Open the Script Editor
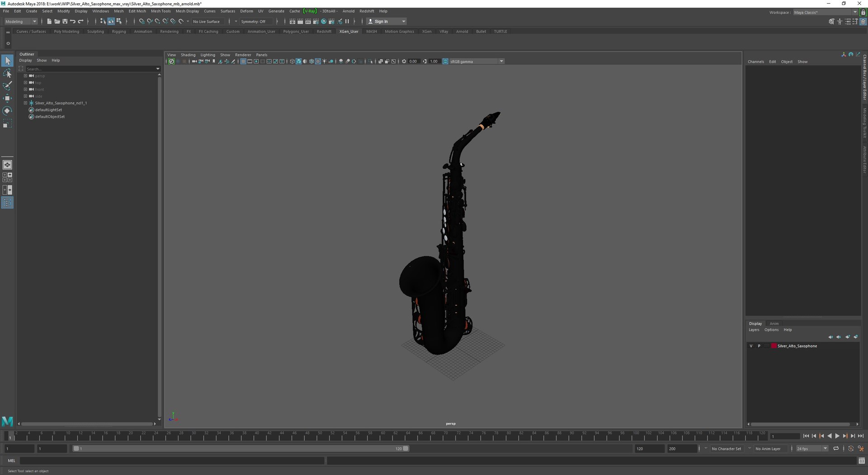The width and height of the screenshot is (868, 475). tap(862, 461)
